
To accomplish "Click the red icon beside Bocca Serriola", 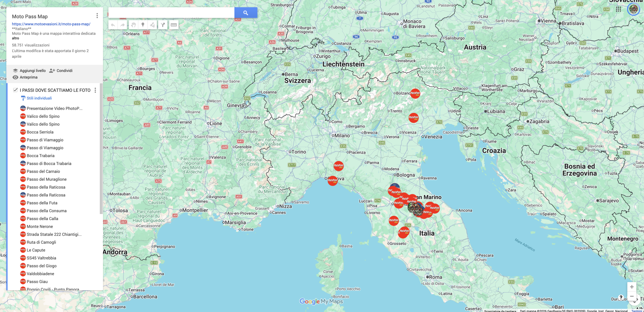I will [23, 132].
